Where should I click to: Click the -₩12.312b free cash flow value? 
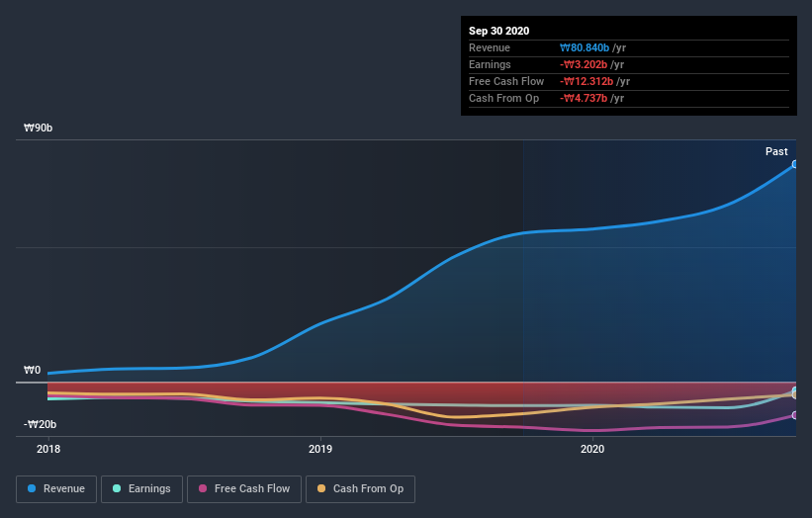[586, 82]
